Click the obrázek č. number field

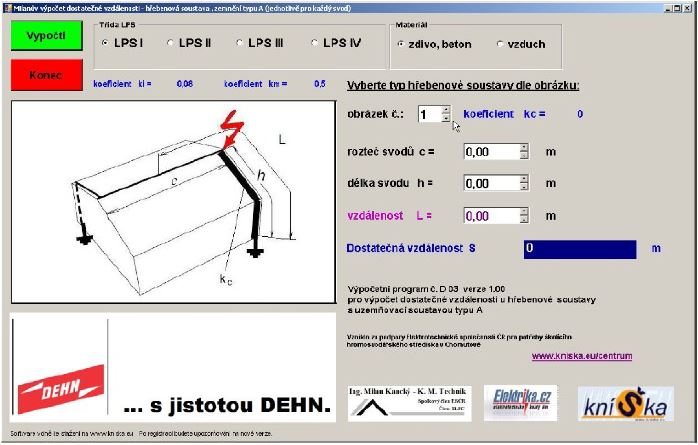pyautogui.click(x=430, y=114)
